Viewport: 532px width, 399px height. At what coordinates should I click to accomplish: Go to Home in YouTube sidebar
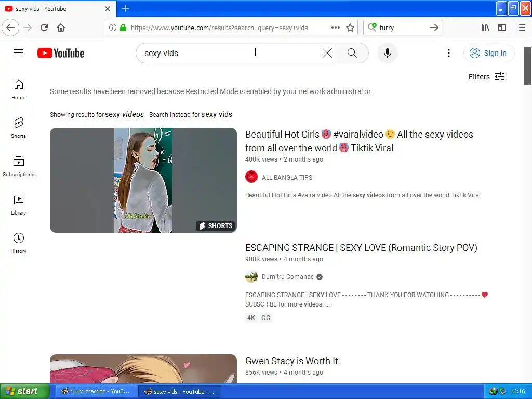point(18,90)
